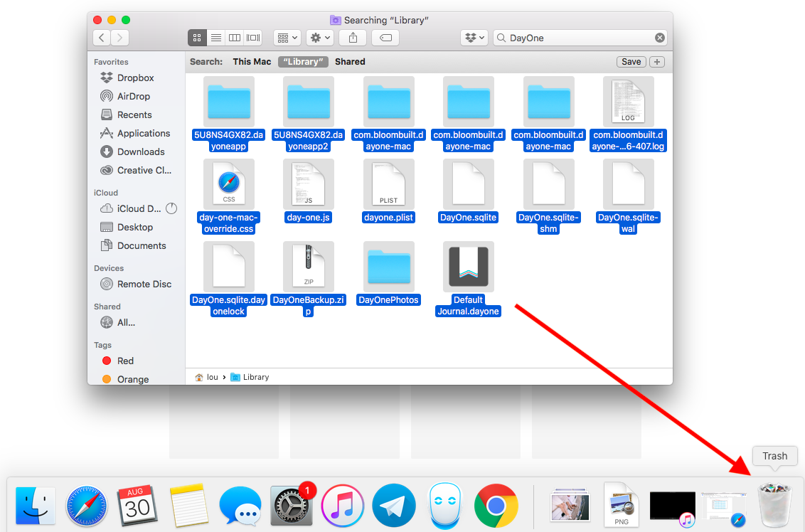This screenshot has width=805, height=532.
Task: Select All... under Shared section
Action: tap(117, 323)
